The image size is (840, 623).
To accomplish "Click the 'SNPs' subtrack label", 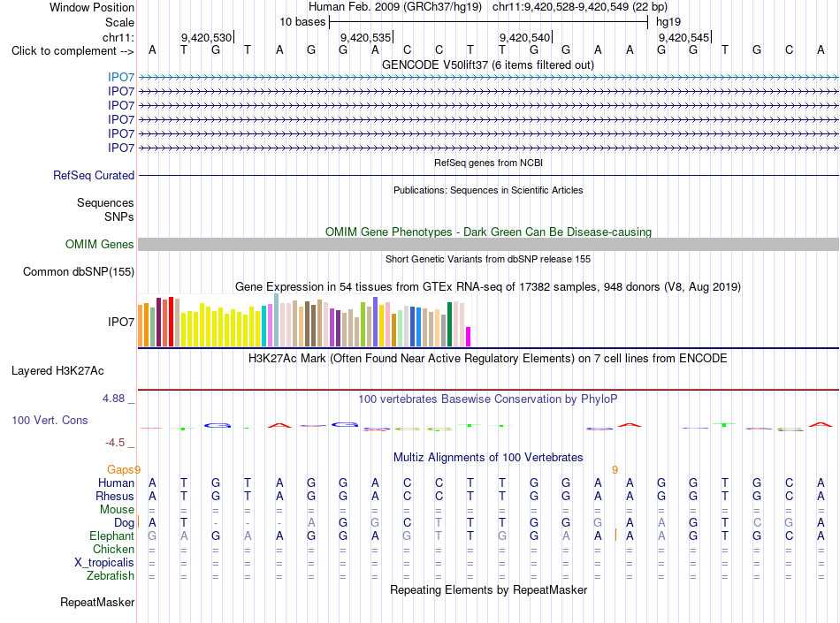I will pyautogui.click(x=119, y=217).
